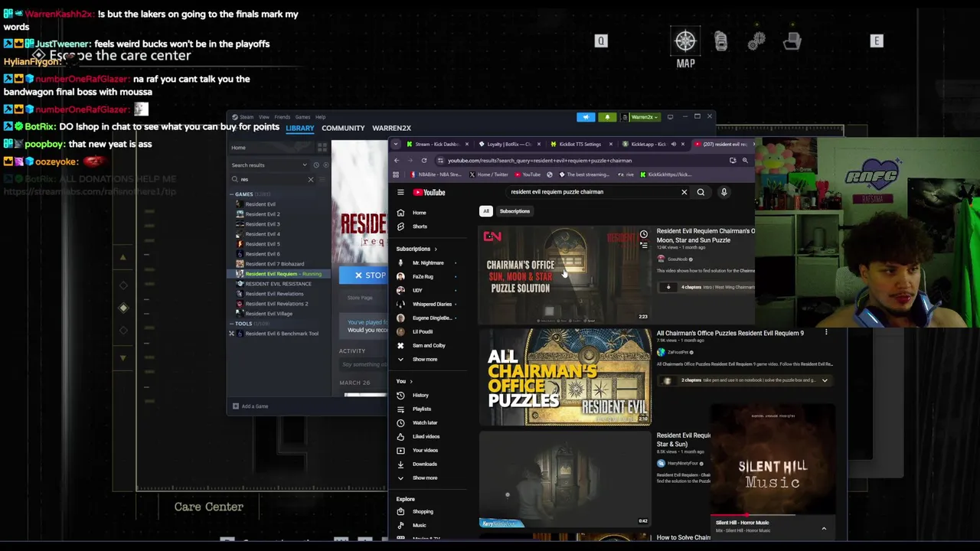
Task: Open Playlists in YouTube sidebar
Action: point(422,409)
